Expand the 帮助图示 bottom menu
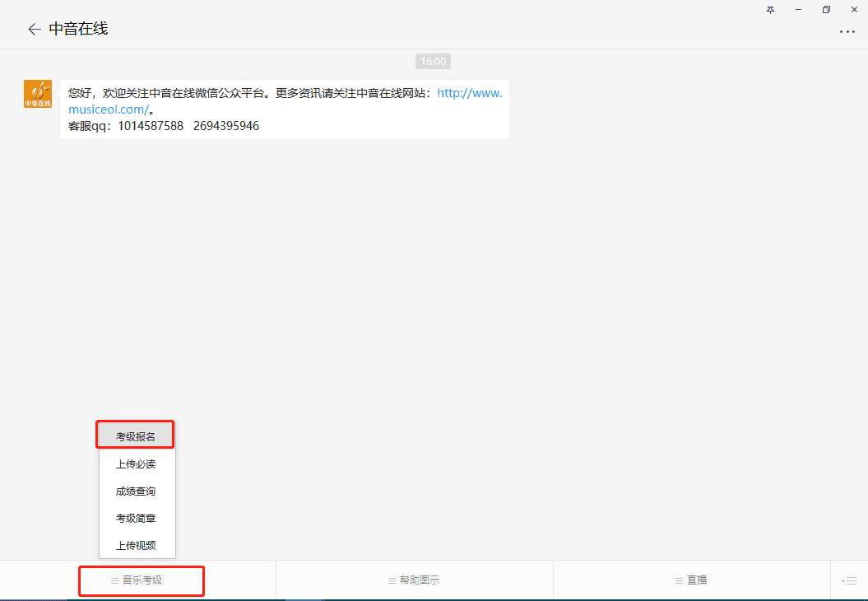 pos(414,580)
